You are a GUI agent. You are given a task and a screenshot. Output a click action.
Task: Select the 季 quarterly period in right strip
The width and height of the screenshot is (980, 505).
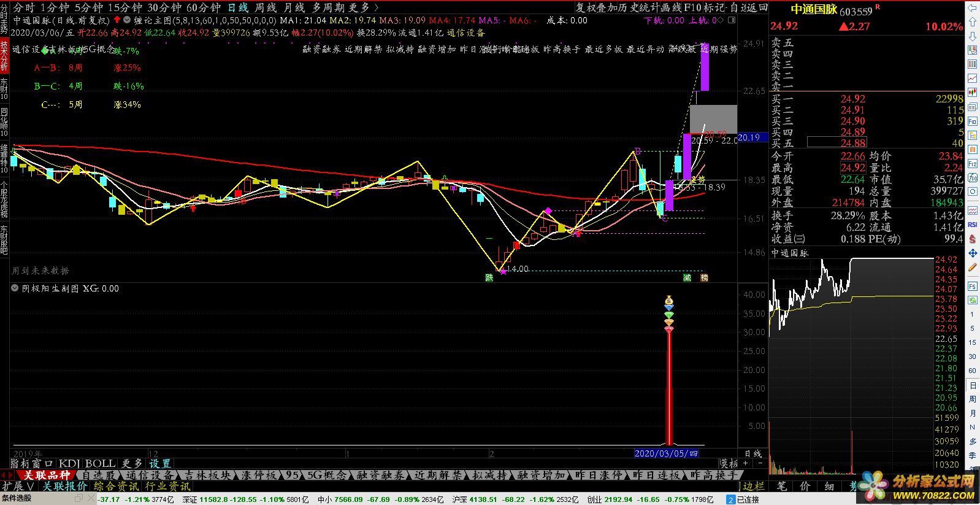pyautogui.click(x=972, y=455)
